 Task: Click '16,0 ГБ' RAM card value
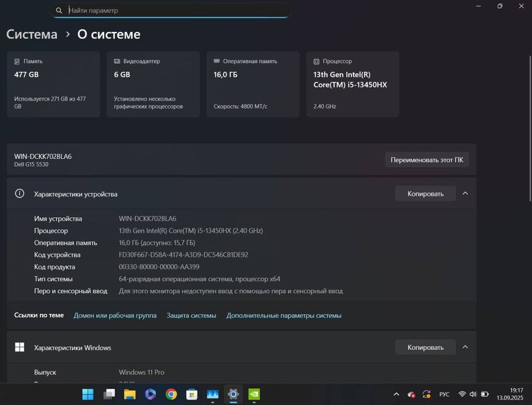(225, 74)
